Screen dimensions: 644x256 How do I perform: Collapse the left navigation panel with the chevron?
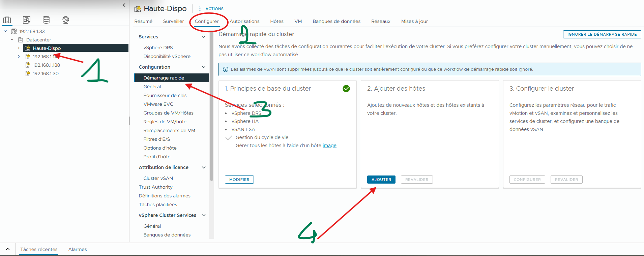click(124, 5)
